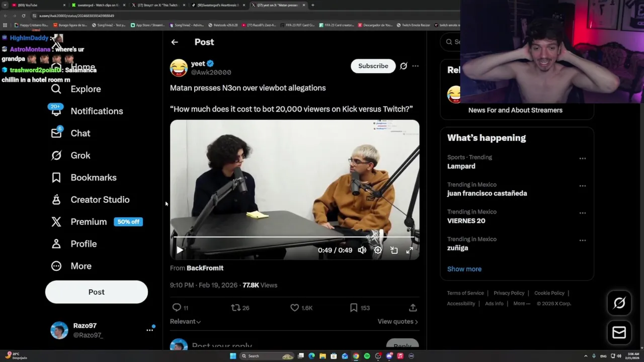
Task: Switch to Strayzt on X tab
Action: (157, 5)
